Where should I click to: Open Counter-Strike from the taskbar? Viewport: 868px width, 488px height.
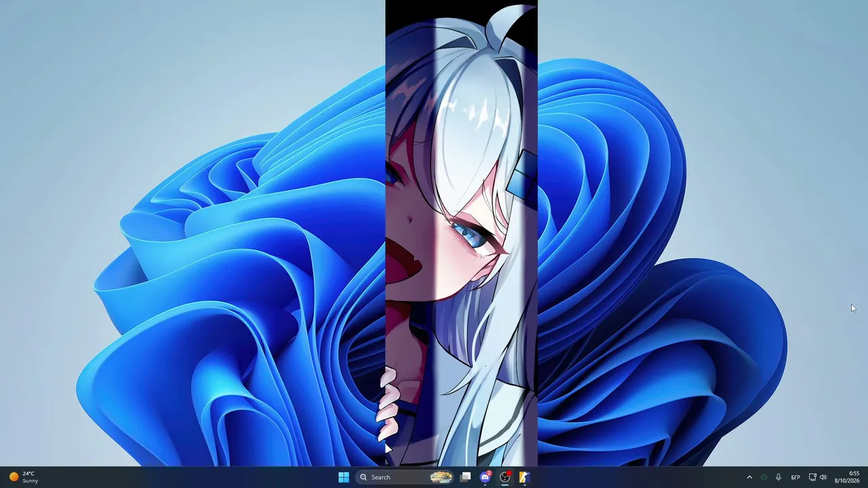click(524, 477)
